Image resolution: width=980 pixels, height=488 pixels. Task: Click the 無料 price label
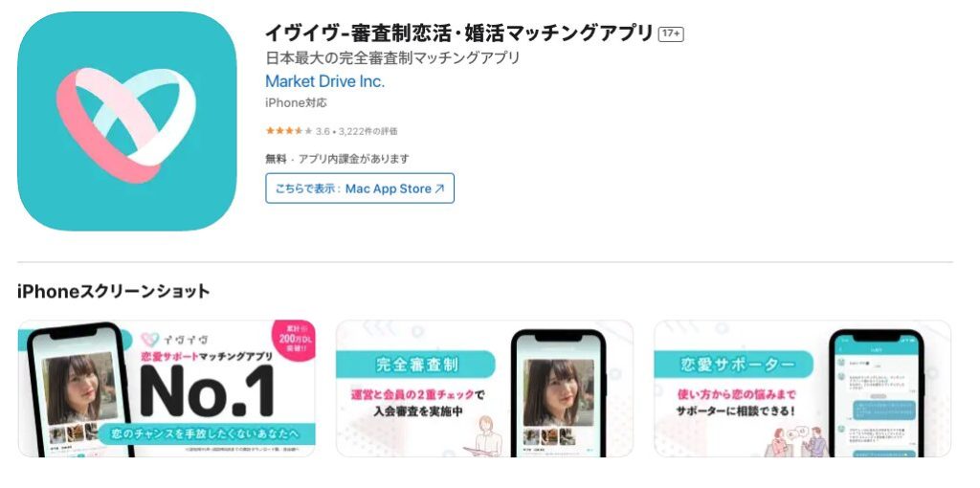(276, 159)
